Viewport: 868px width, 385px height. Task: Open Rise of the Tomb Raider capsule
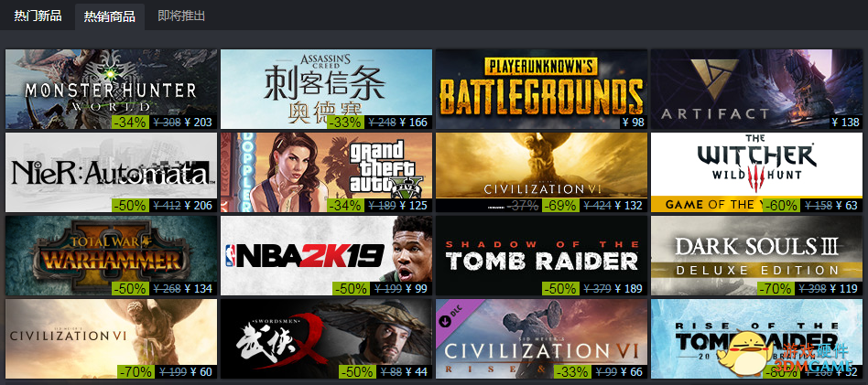756,338
